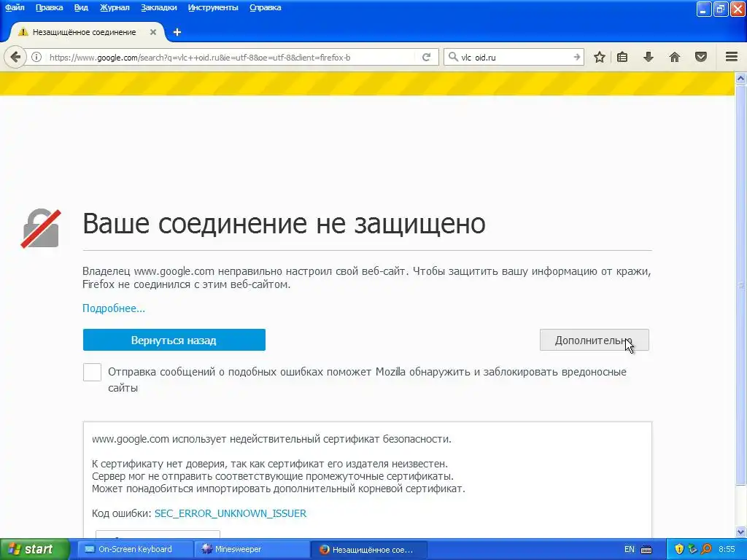Click the scrollbar up arrow
Image resolution: width=747 pixels, height=560 pixels.
click(x=740, y=78)
